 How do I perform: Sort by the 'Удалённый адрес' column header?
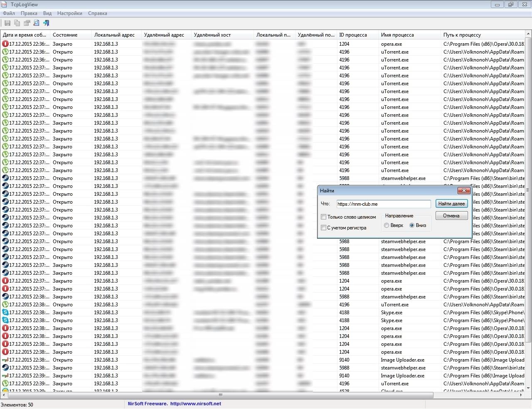coord(166,35)
